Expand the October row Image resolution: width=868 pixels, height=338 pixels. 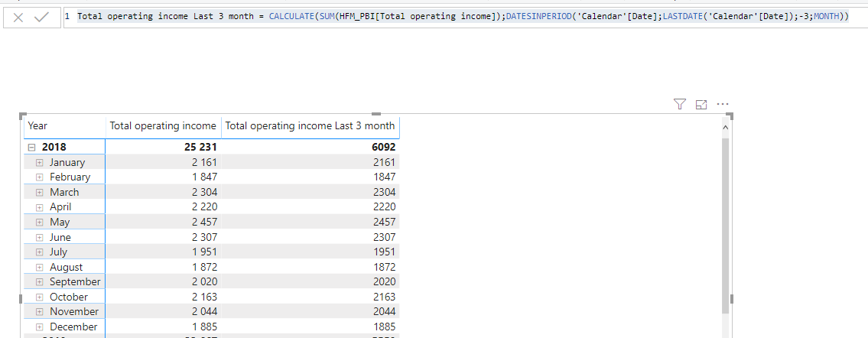39,297
